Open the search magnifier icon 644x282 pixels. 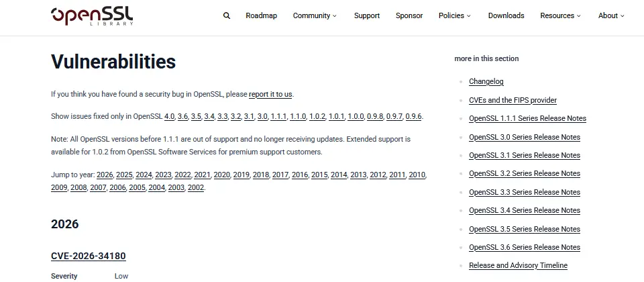pyautogui.click(x=227, y=15)
